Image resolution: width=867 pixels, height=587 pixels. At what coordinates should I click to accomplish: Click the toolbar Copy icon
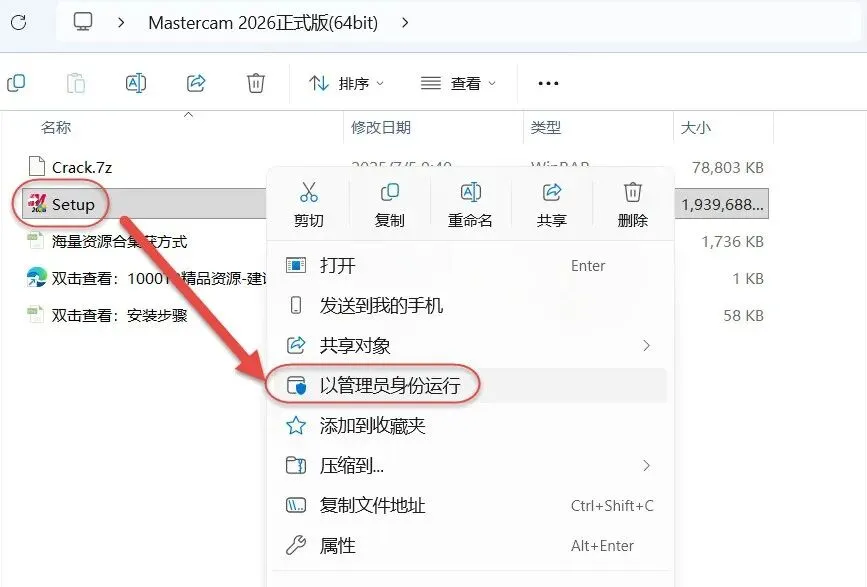pyautogui.click(x=16, y=83)
